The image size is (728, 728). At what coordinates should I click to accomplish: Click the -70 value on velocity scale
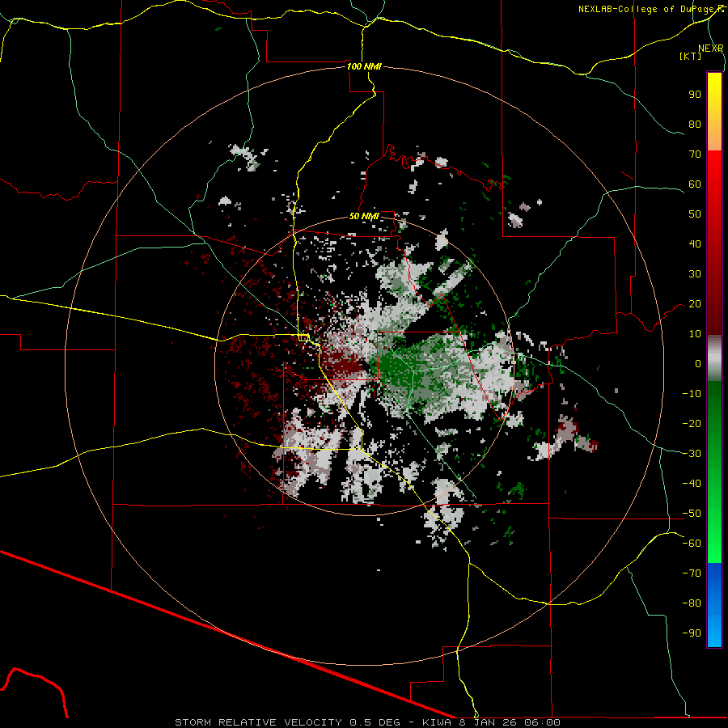click(692, 574)
